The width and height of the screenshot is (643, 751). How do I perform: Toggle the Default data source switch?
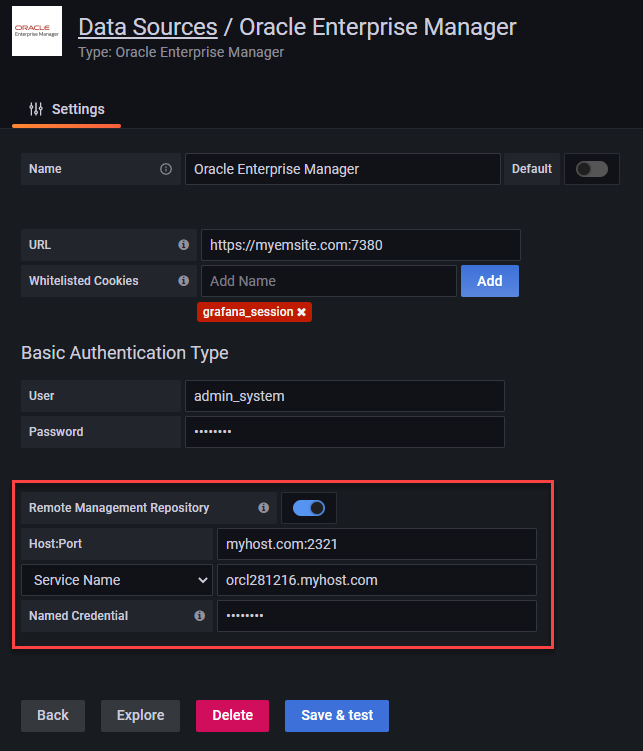(592, 169)
